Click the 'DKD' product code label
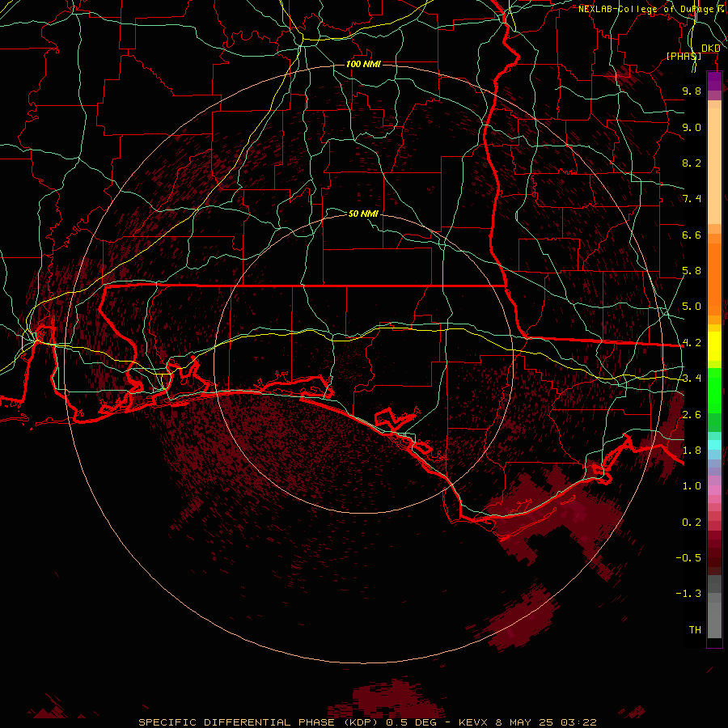Screen dimensions: 728x728 (711, 49)
